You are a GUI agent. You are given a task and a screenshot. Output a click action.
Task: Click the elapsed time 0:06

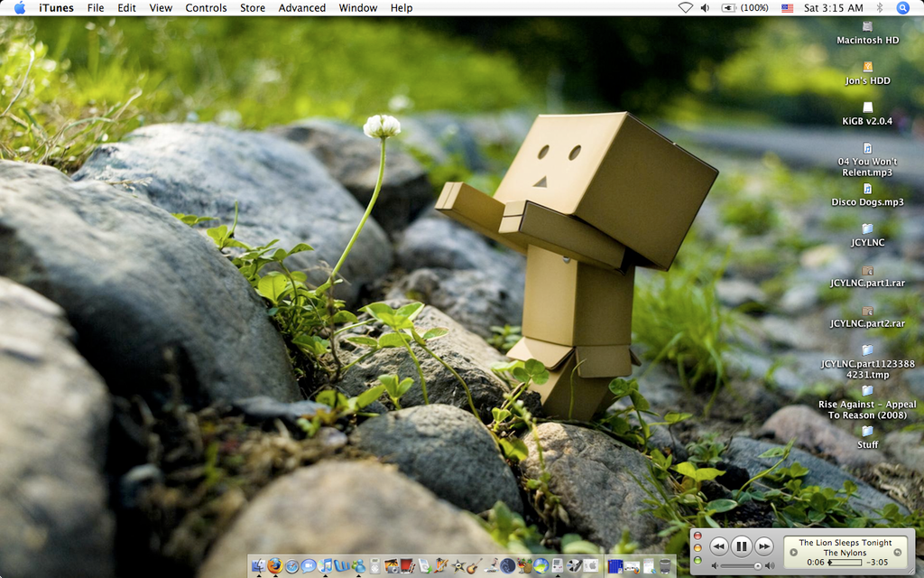[x=816, y=563]
